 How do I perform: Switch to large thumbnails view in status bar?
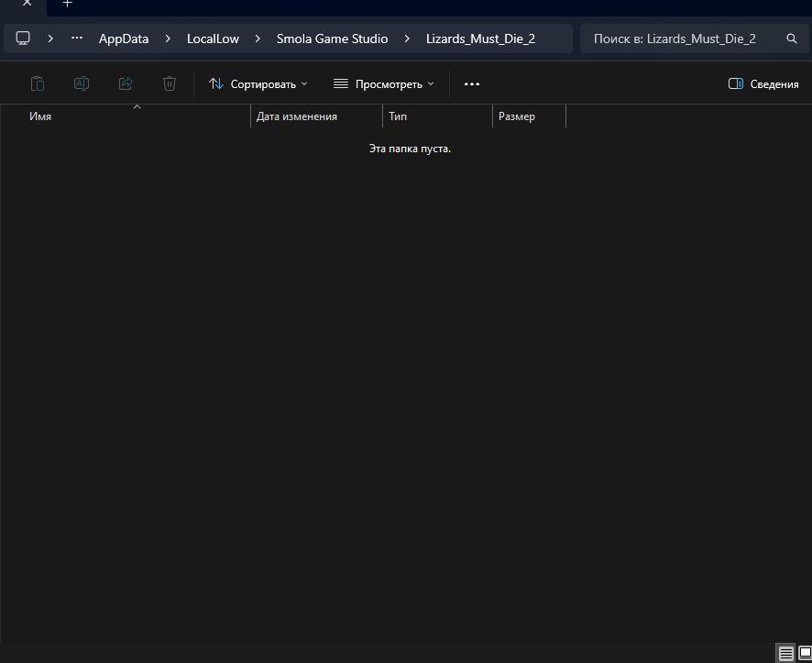(805, 654)
